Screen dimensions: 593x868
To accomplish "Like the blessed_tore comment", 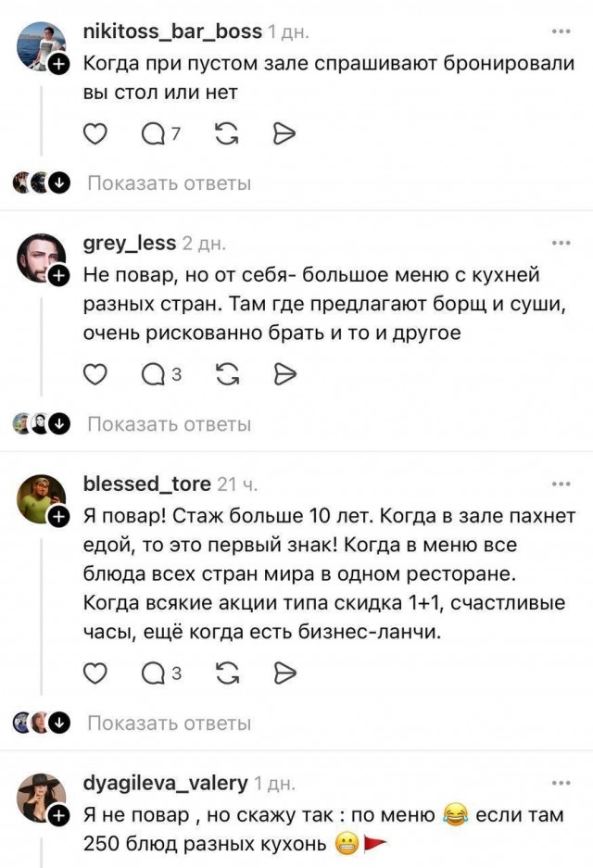I will coord(95,673).
